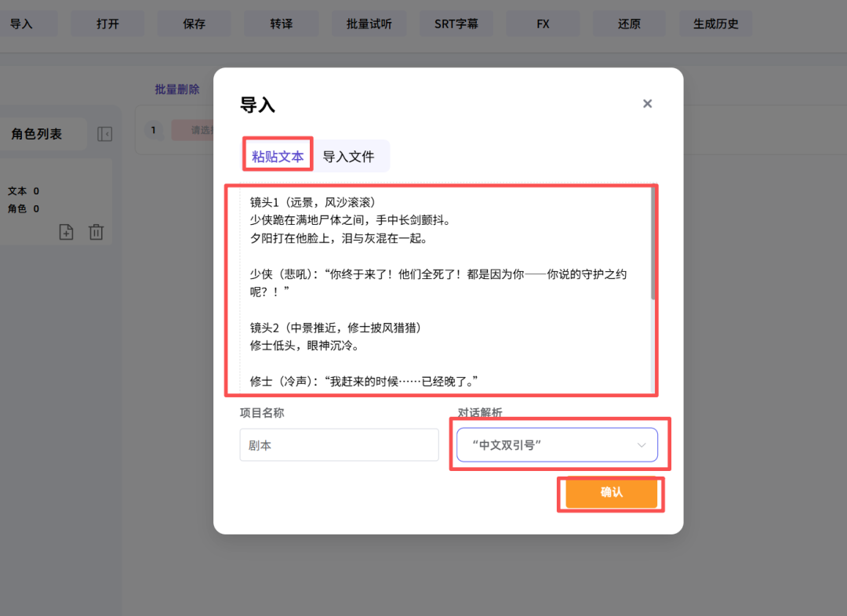This screenshot has height=616, width=847.
Task: Close the 导入 dialog with the X icon
Action: [647, 103]
